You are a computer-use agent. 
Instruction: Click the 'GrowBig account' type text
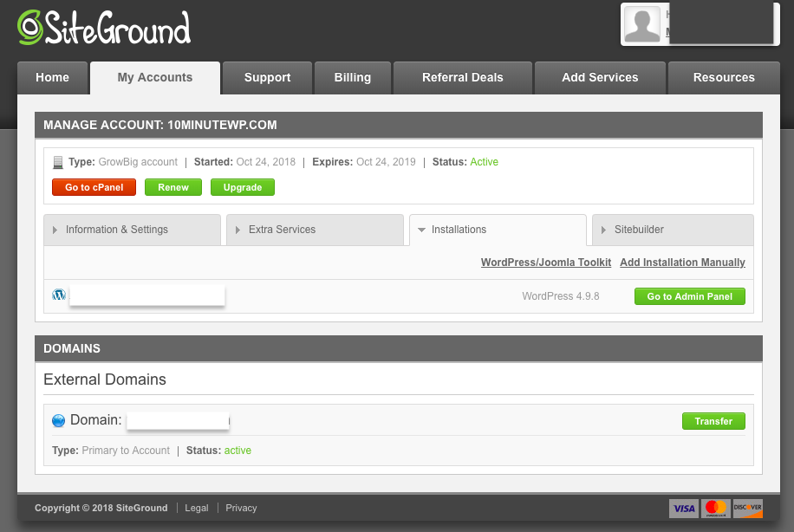pos(138,162)
